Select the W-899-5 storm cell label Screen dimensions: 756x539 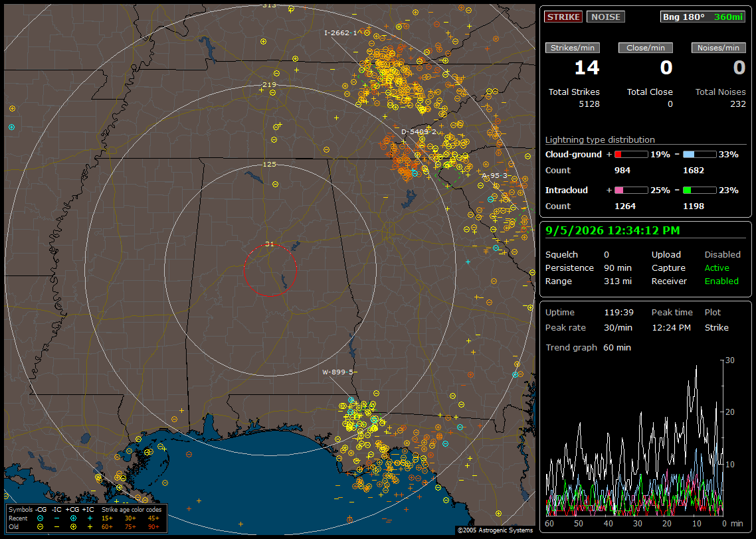[x=338, y=372]
